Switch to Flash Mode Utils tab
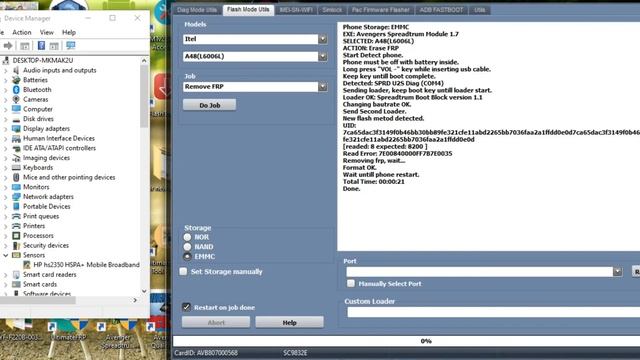 click(248, 9)
